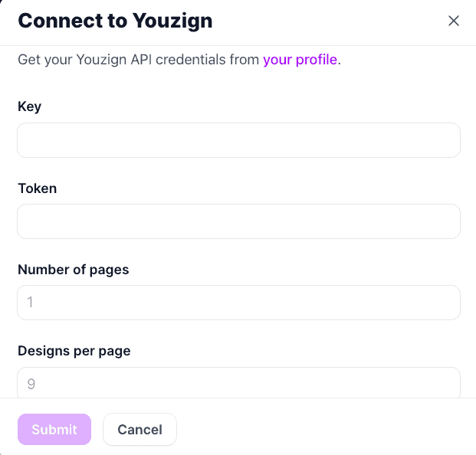Viewport: 476px width, 455px height.
Task: Click the placeholder '9' in designs field
Action: tap(31, 384)
